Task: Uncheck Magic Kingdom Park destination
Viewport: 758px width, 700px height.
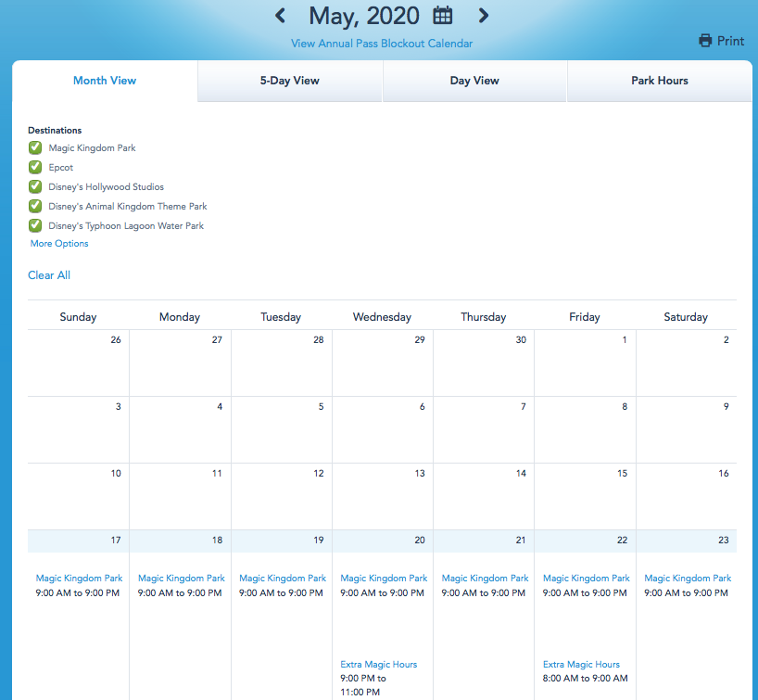Action: 35,147
